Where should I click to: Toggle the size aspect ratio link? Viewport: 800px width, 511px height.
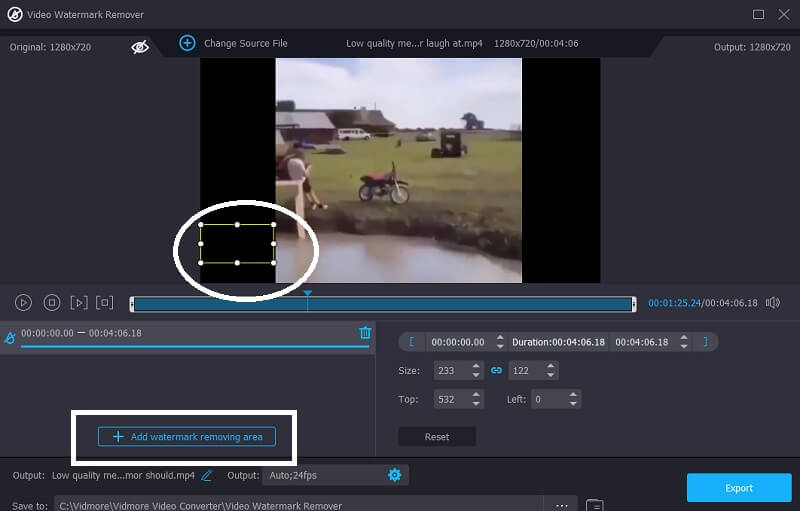(495, 370)
